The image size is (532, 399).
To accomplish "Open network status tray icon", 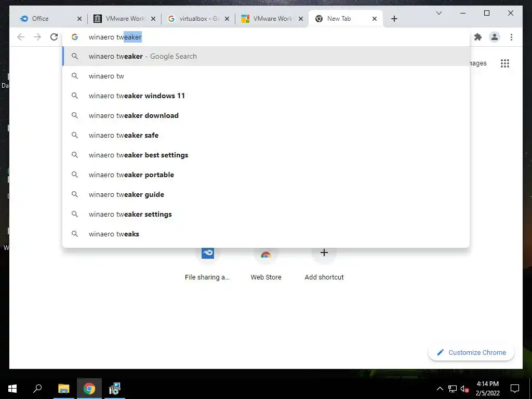I will pyautogui.click(x=453, y=389).
